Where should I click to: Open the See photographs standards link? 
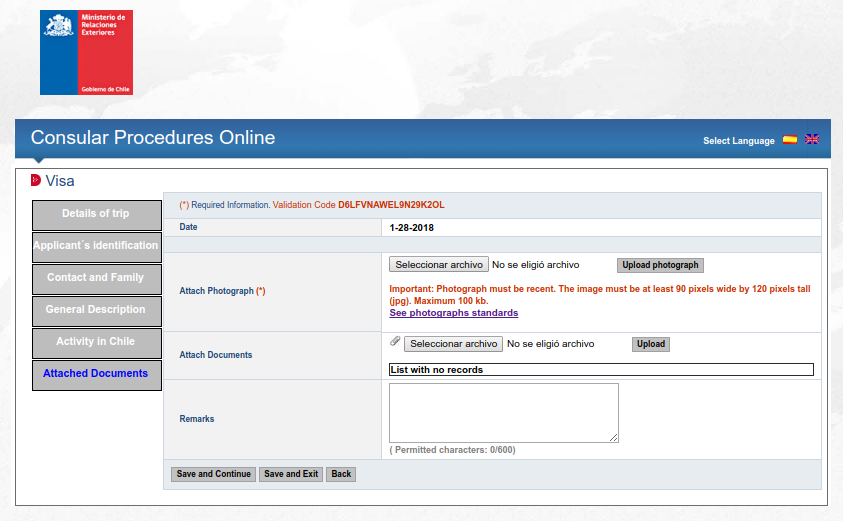tap(454, 313)
